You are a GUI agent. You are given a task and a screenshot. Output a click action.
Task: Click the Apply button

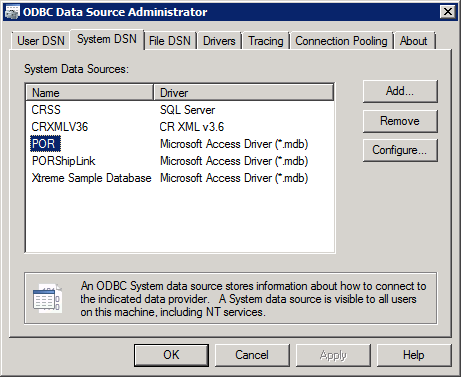pos(333,355)
